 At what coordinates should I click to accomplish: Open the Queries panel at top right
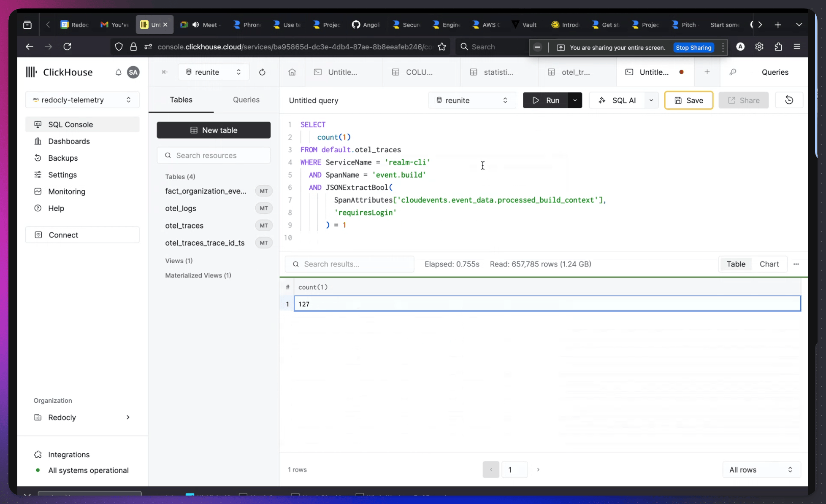coord(775,72)
